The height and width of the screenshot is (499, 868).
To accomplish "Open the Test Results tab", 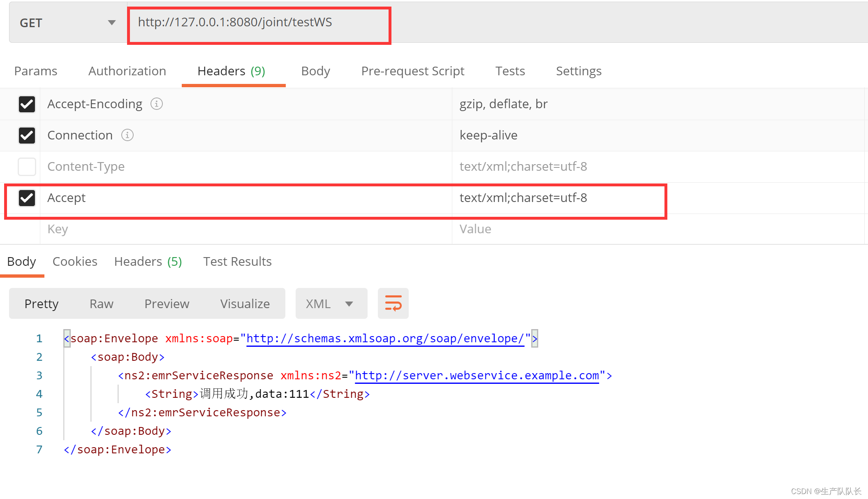I will click(237, 261).
